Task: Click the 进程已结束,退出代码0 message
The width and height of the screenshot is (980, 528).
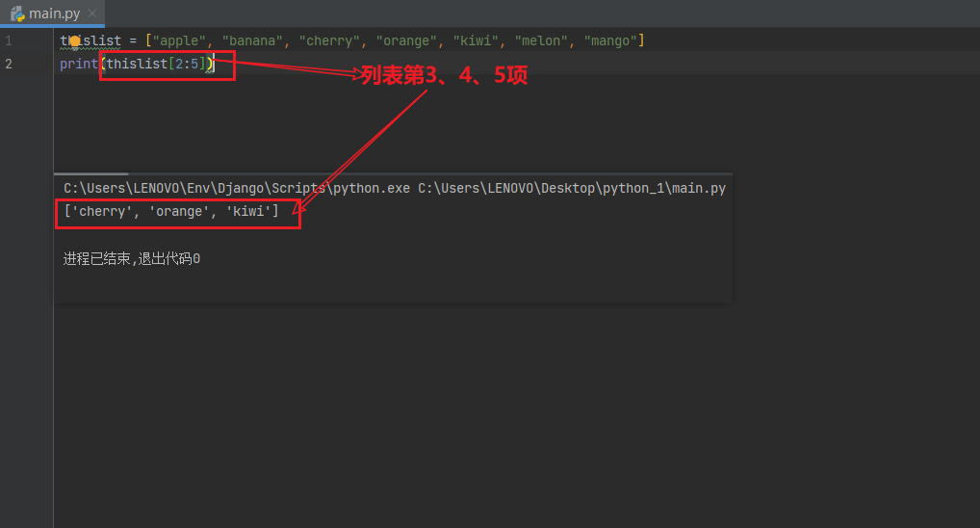Action: [x=132, y=259]
